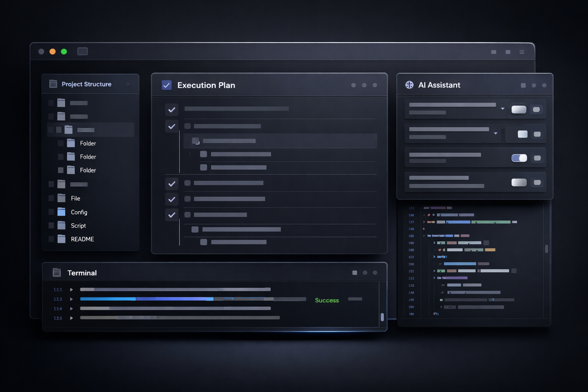Uncheck the first checked step in Execution Plan
Image resolution: width=588 pixels, height=392 pixels.
171,110
